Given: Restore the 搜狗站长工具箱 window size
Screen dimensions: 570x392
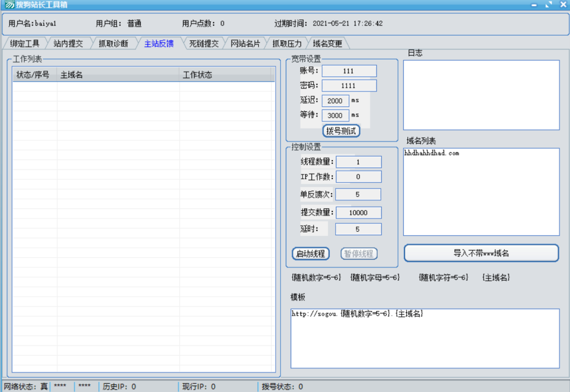Looking at the screenshot, I should 549,4.
